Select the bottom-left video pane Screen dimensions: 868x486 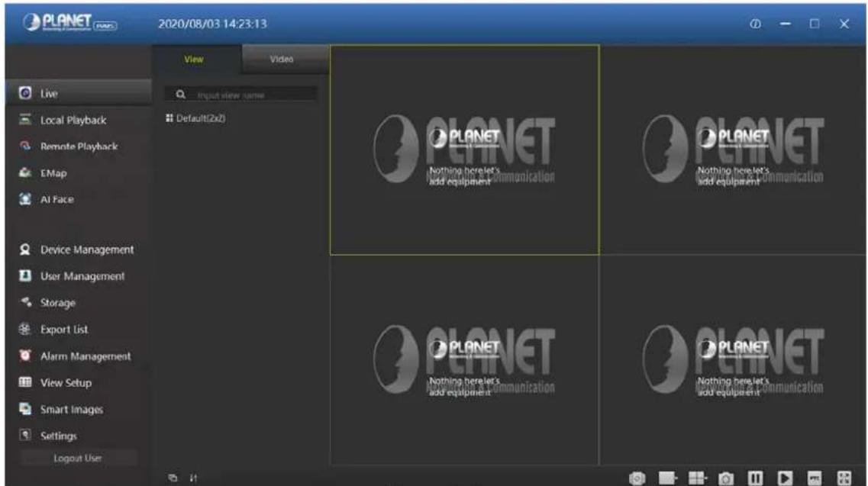tap(464, 360)
